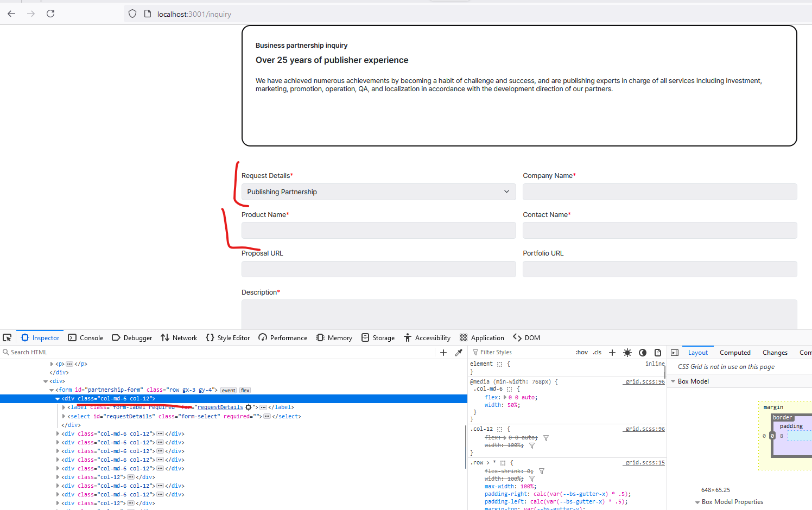Collapse the Box Model Properties section

[x=697, y=502]
